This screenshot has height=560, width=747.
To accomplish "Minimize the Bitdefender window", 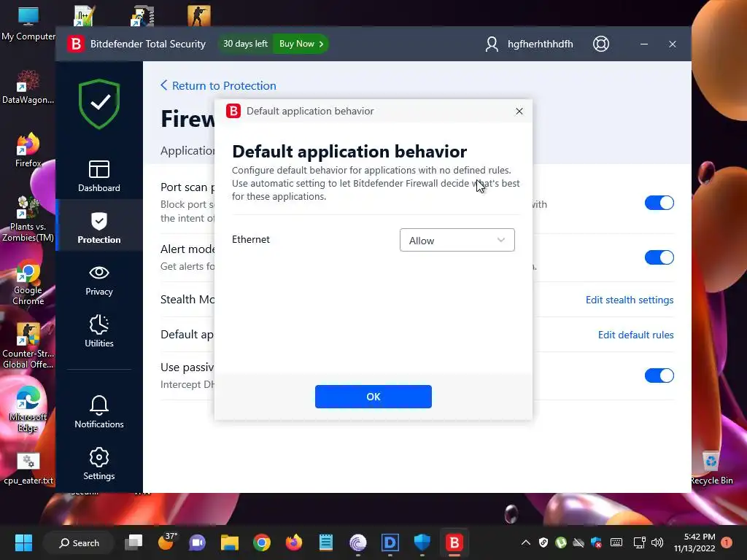I will point(643,44).
